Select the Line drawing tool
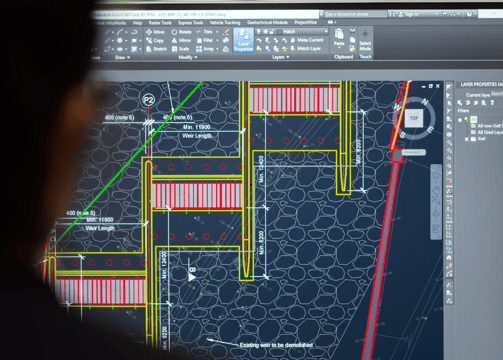This screenshot has height=360, width=503. [x=107, y=32]
